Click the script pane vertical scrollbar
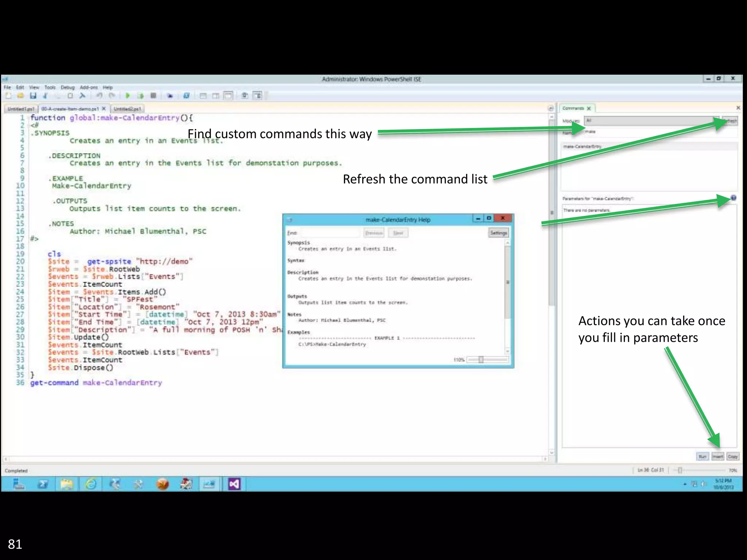The height and width of the screenshot is (560, 747). coord(552,284)
